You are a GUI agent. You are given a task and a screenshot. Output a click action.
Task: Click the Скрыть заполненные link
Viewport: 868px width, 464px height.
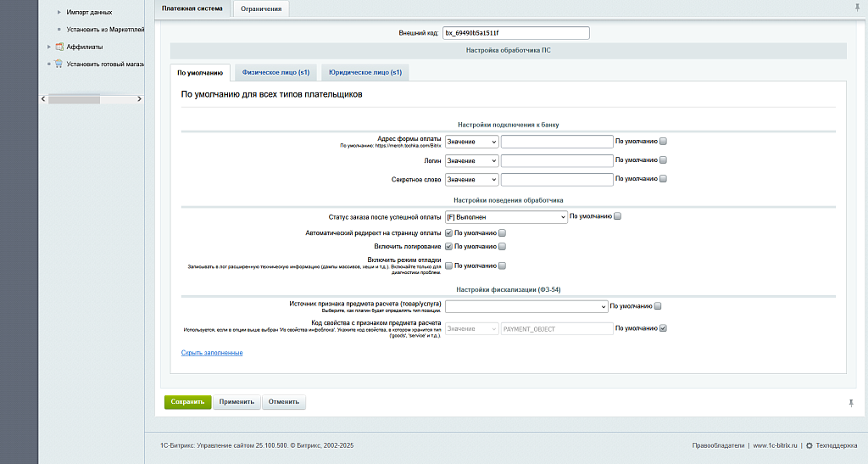212,352
